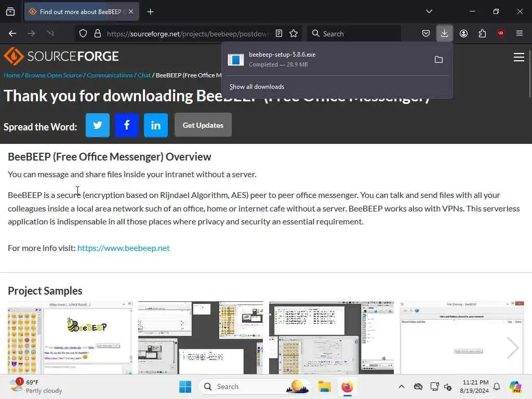Click the Firefox taskbar icon
The width and height of the screenshot is (532, 399).
click(348, 387)
